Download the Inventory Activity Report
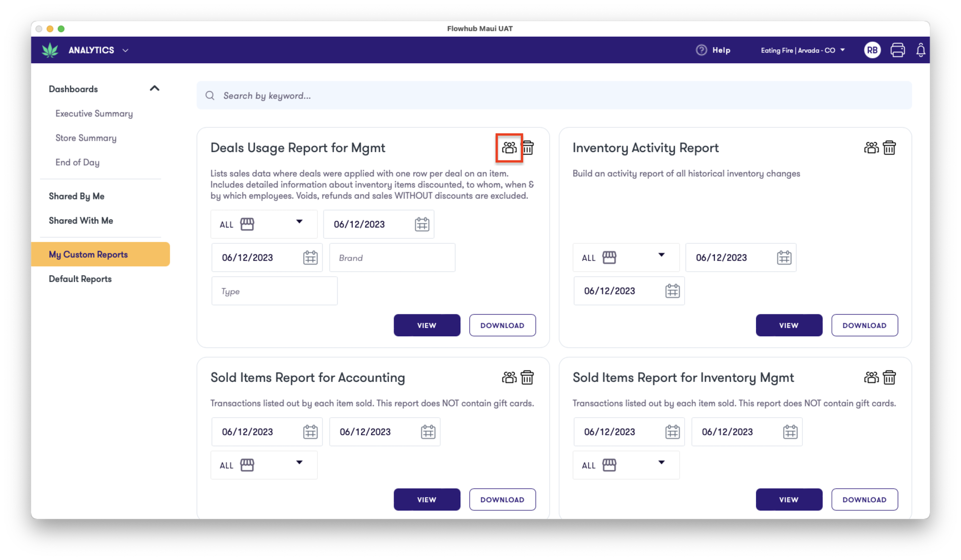 tap(864, 325)
